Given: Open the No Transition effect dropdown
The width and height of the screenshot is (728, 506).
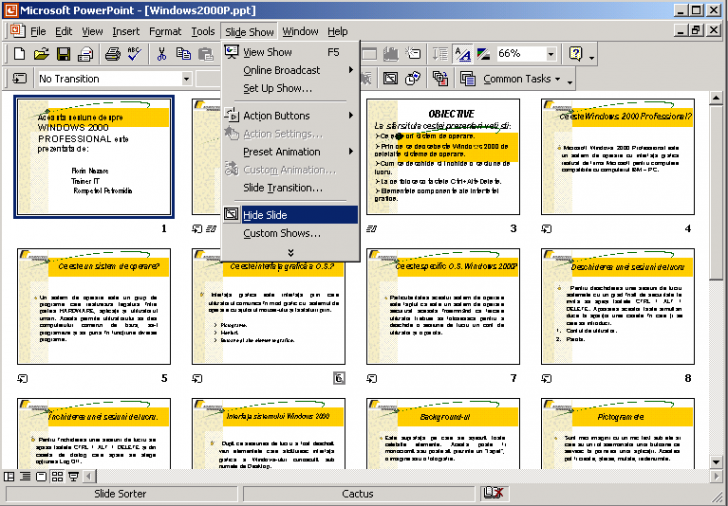Looking at the screenshot, I should pos(186,78).
